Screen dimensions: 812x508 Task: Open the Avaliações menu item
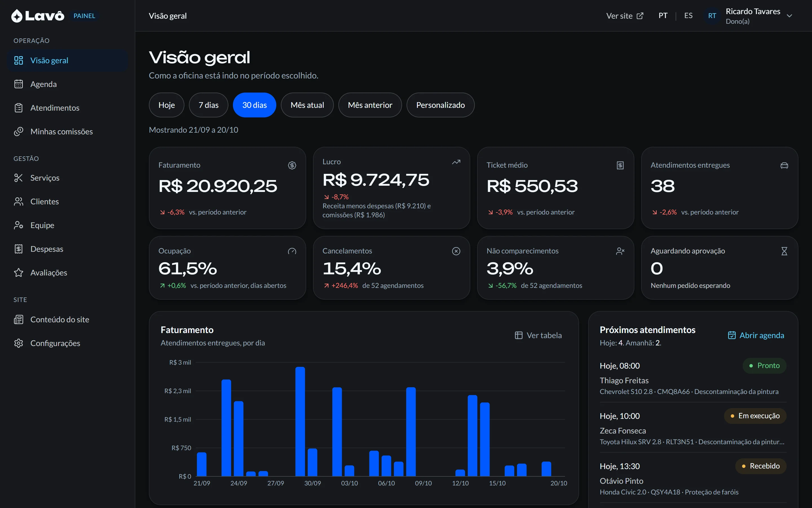coord(67,272)
